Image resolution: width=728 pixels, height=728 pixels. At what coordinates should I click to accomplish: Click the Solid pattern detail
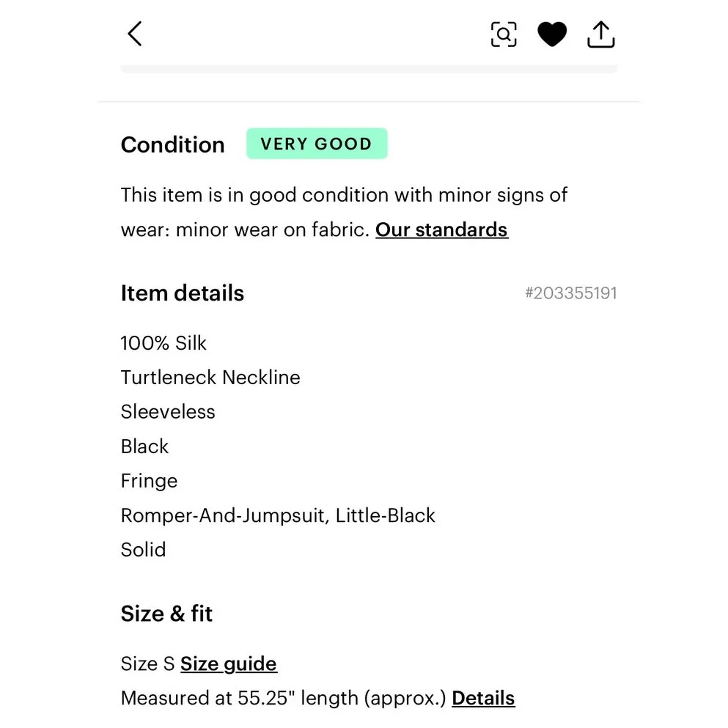pyautogui.click(x=143, y=550)
